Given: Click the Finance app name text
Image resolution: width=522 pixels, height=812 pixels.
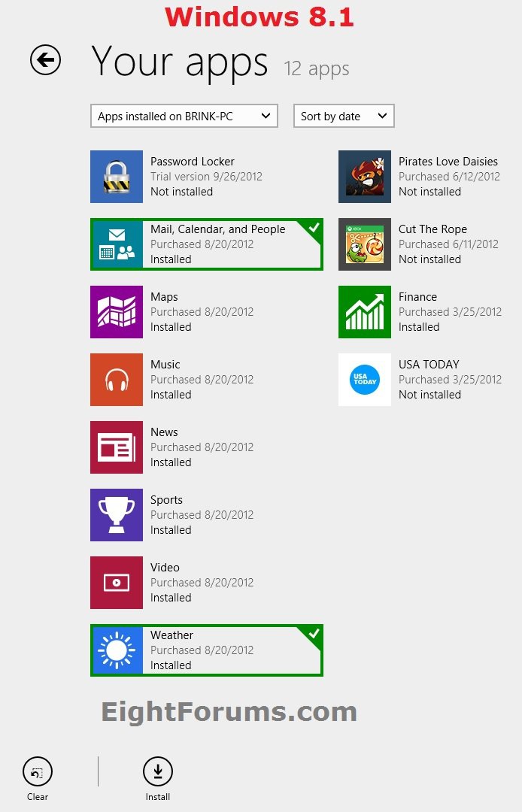Looking at the screenshot, I should tap(417, 297).
